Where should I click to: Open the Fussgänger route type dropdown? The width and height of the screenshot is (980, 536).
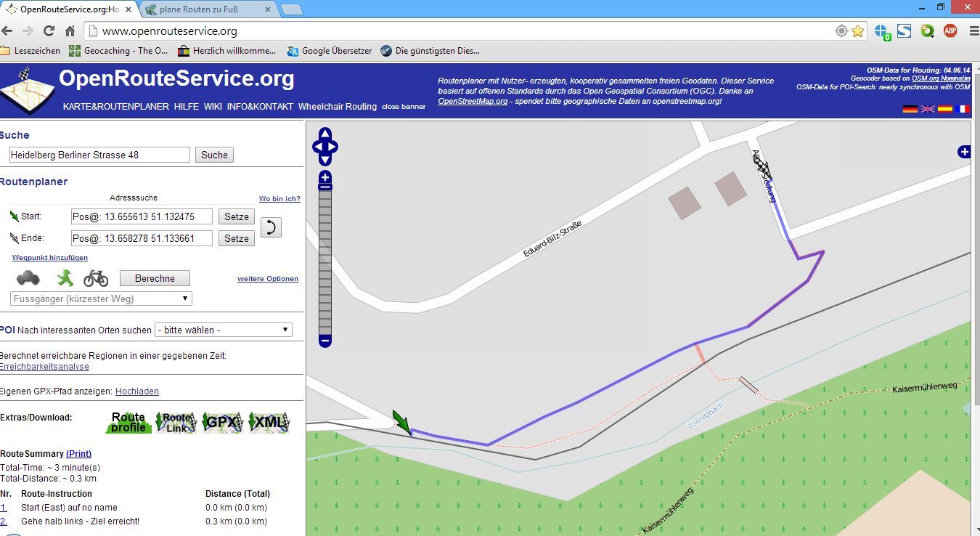point(102,299)
